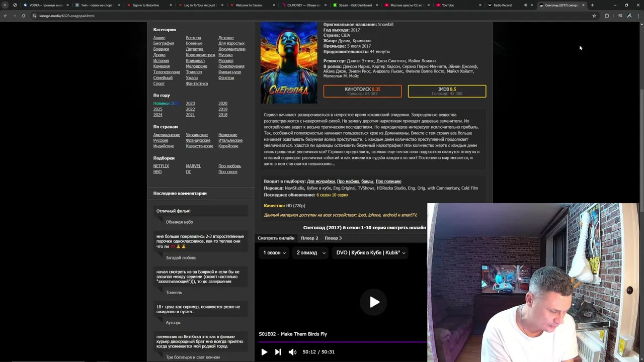The height and width of the screenshot is (362, 644).
Task: Open the 'Детектив' category link
Action: pyautogui.click(x=194, y=49)
